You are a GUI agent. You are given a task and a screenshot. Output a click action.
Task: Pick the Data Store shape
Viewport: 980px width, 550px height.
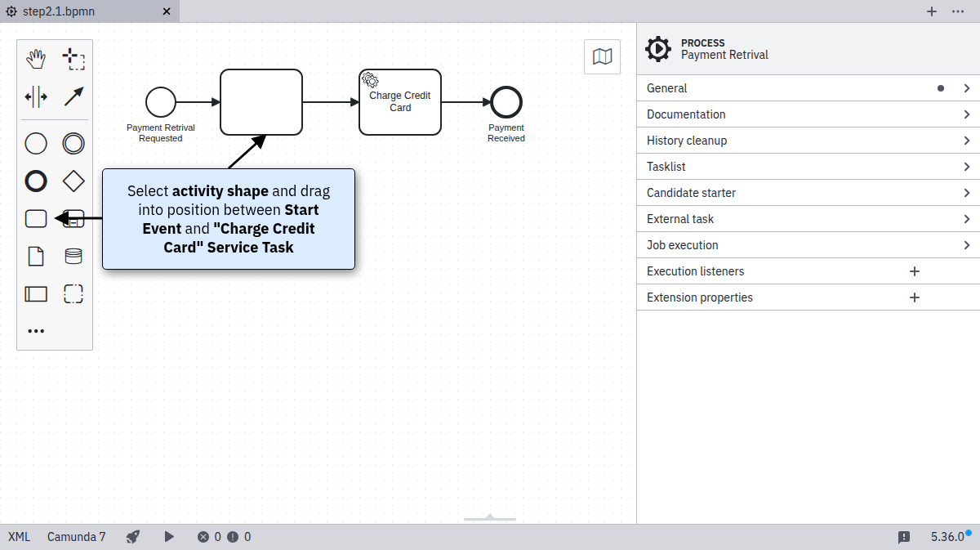point(73,257)
